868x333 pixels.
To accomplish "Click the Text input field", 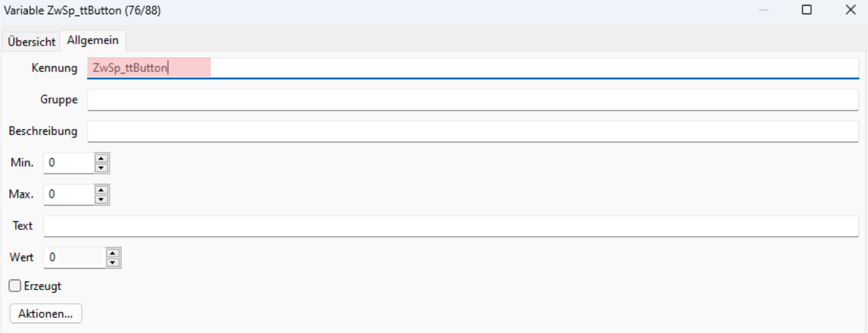I will [450, 226].
